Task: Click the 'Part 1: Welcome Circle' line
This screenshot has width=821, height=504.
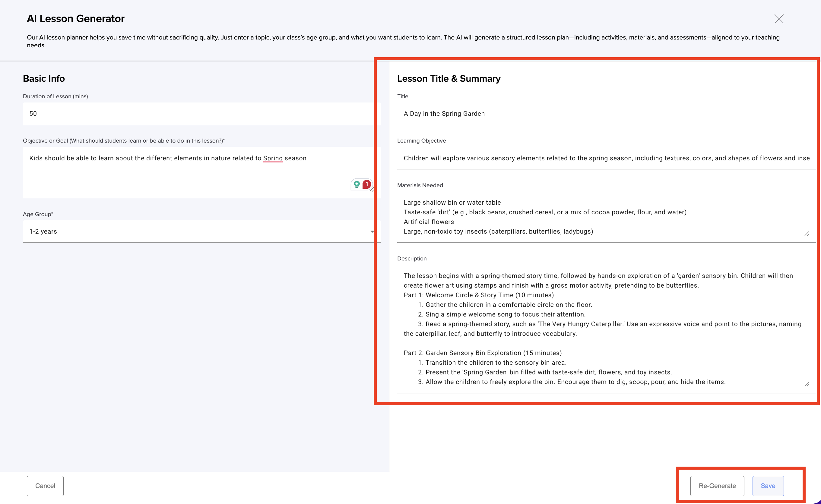Action: pos(478,295)
